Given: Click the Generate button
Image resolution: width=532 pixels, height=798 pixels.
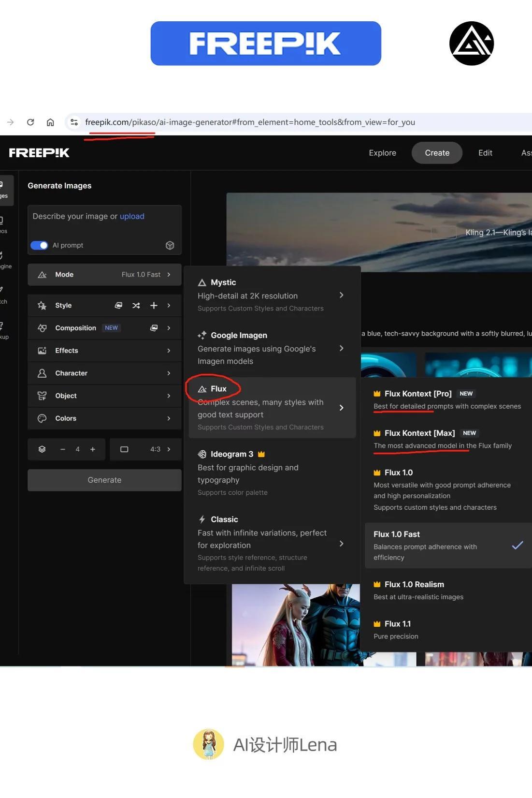Looking at the screenshot, I should pyautogui.click(x=104, y=480).
